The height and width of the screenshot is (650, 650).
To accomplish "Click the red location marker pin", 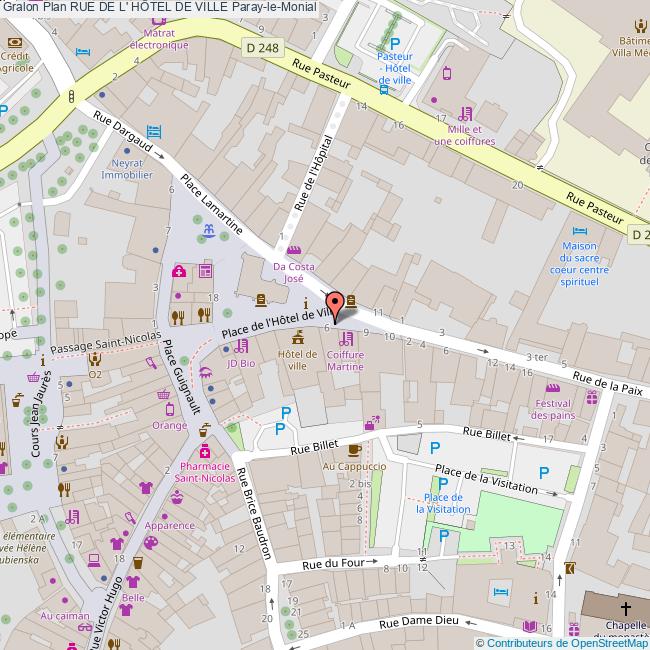I will 336,305.
